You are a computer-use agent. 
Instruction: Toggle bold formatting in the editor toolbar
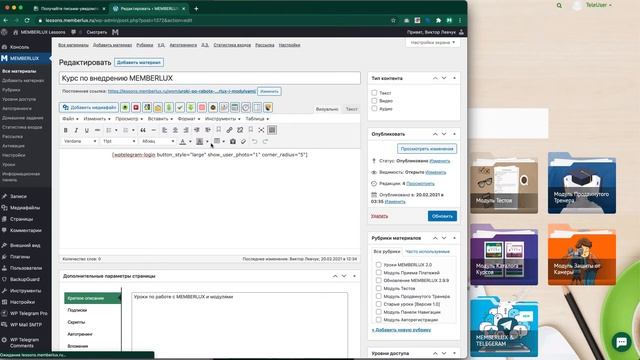click(x=65, y=130)
